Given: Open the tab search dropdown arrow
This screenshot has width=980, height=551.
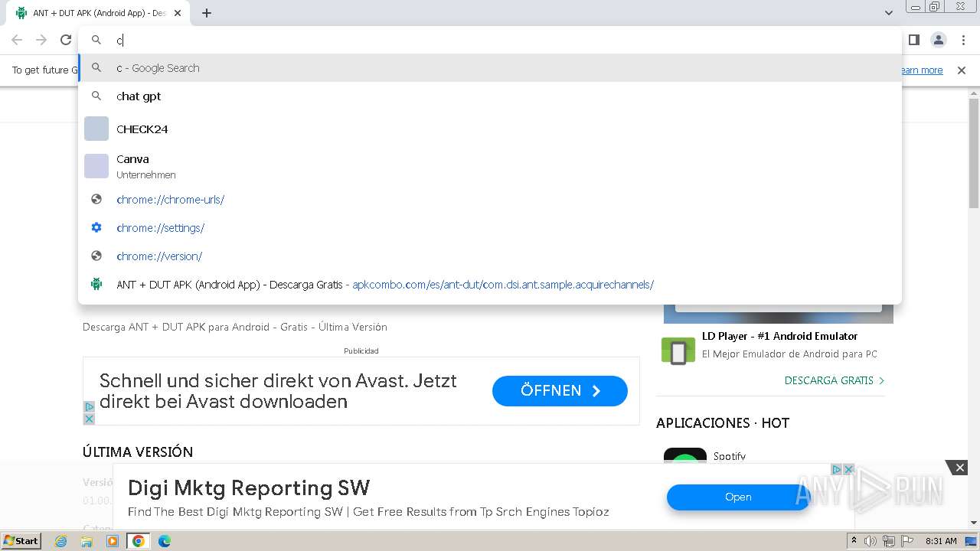Looking at the screenshot, I should tap(889, 13).
